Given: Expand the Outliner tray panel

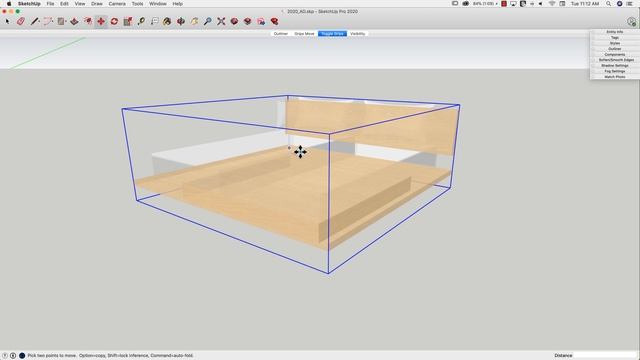Looking at the screenshot, I should pyautogui.click(x=615, y=49).
